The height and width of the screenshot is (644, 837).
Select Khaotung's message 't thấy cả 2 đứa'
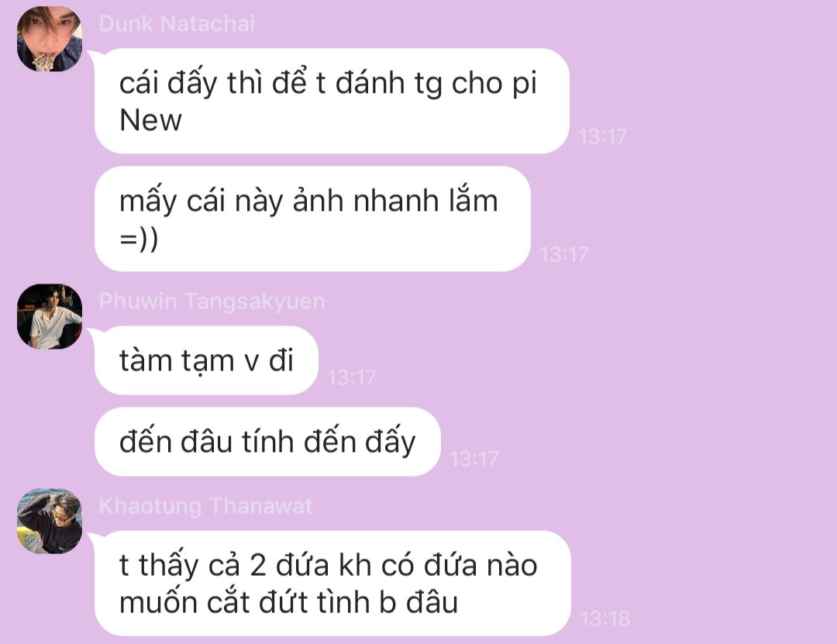[x=332, y=583]
